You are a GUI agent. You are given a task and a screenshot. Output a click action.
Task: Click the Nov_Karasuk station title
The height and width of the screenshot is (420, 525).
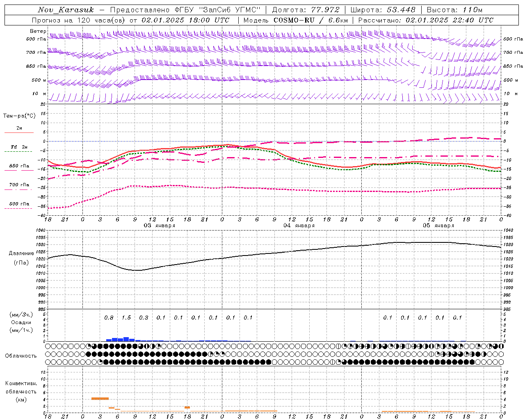(x=66, y=9)
